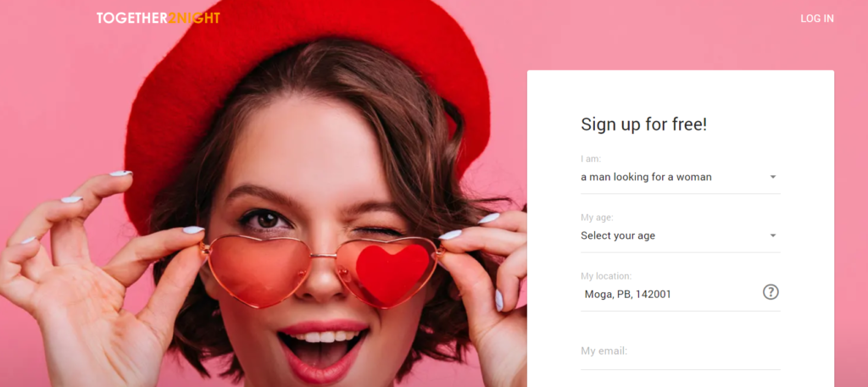Image resolution: width=868 pixels, height=387 pixels.
Task: Open the "Select your age" combo box
Action: (681, 236)
